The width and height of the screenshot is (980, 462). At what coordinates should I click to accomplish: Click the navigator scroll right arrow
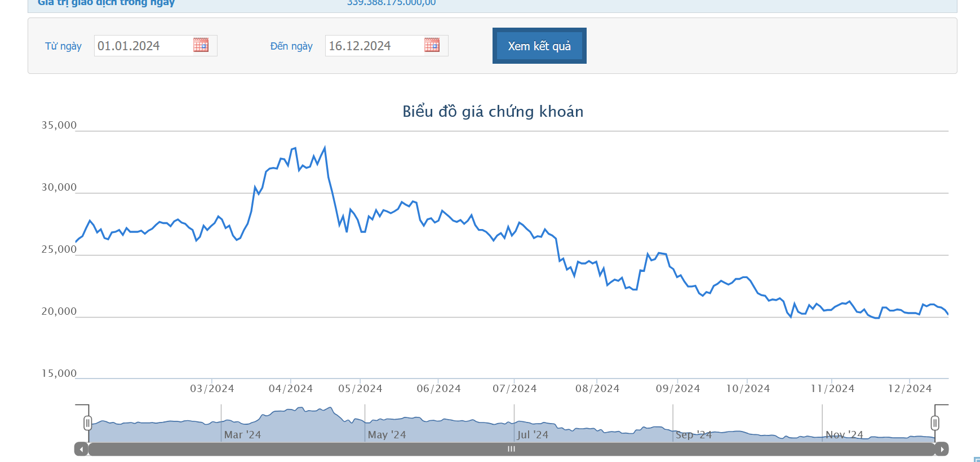pos(942,449)
